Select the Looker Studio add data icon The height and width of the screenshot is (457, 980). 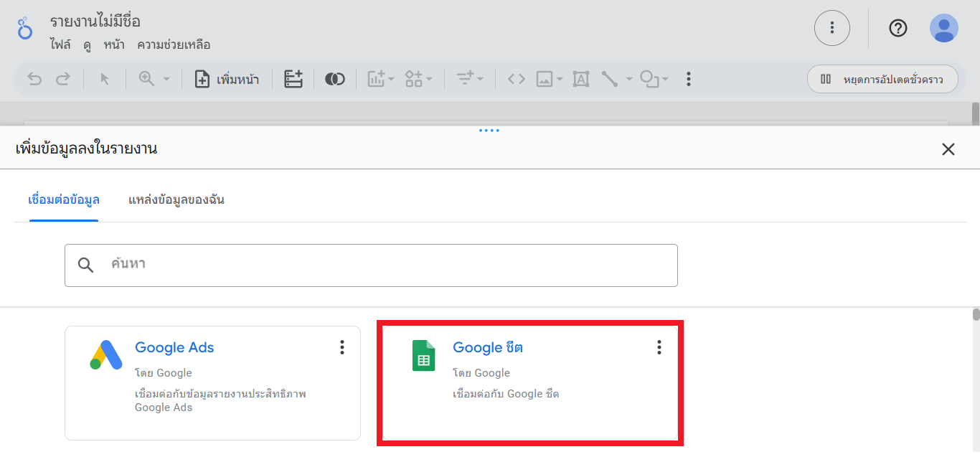click(293, 79)
